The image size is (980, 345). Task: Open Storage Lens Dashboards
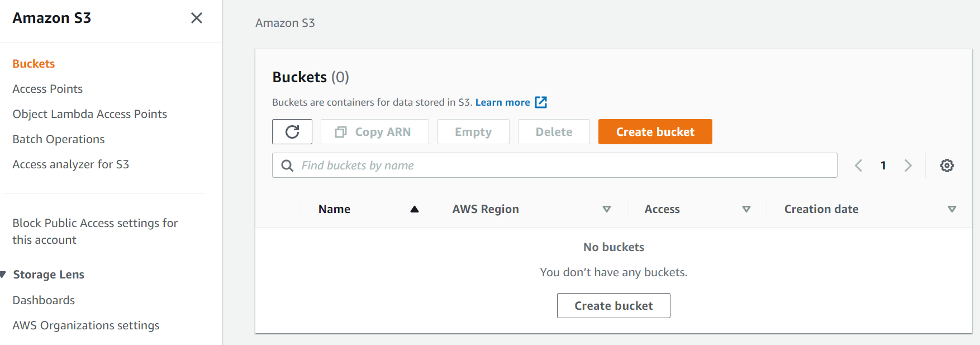[x=44, y=300]
